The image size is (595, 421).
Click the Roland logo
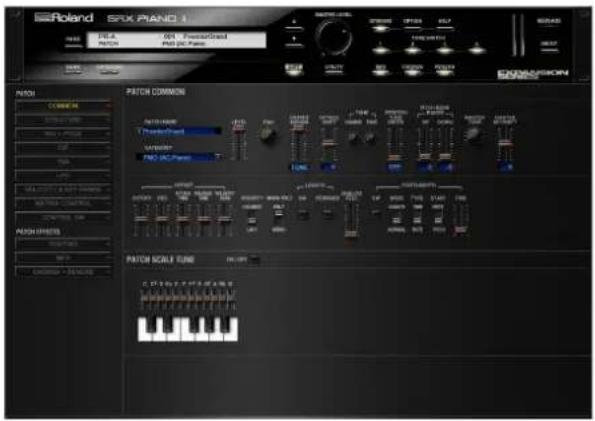[64, 17]
